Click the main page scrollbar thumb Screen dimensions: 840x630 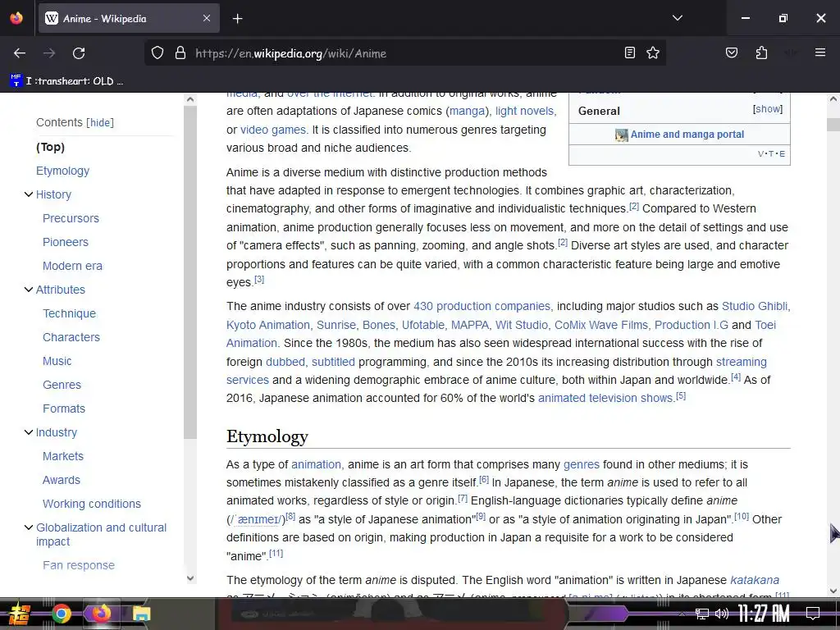pyautogui.click(x=833, y=125)
